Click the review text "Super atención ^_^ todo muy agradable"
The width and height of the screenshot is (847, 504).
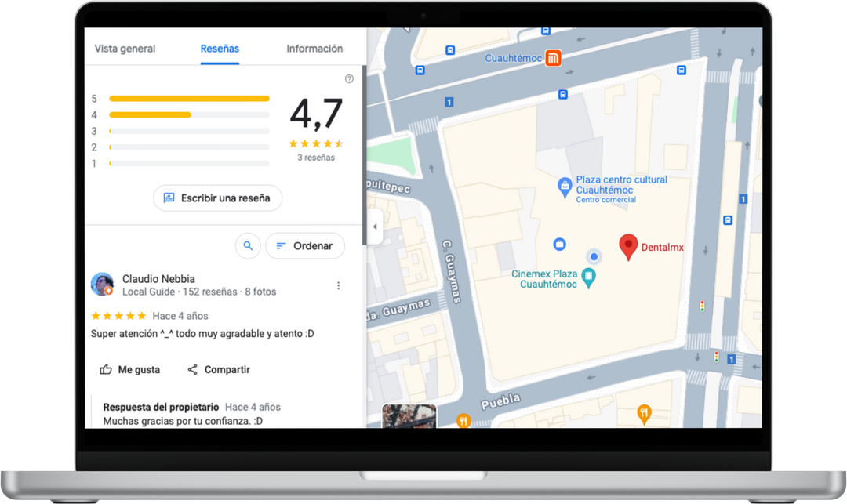(202, 334)
